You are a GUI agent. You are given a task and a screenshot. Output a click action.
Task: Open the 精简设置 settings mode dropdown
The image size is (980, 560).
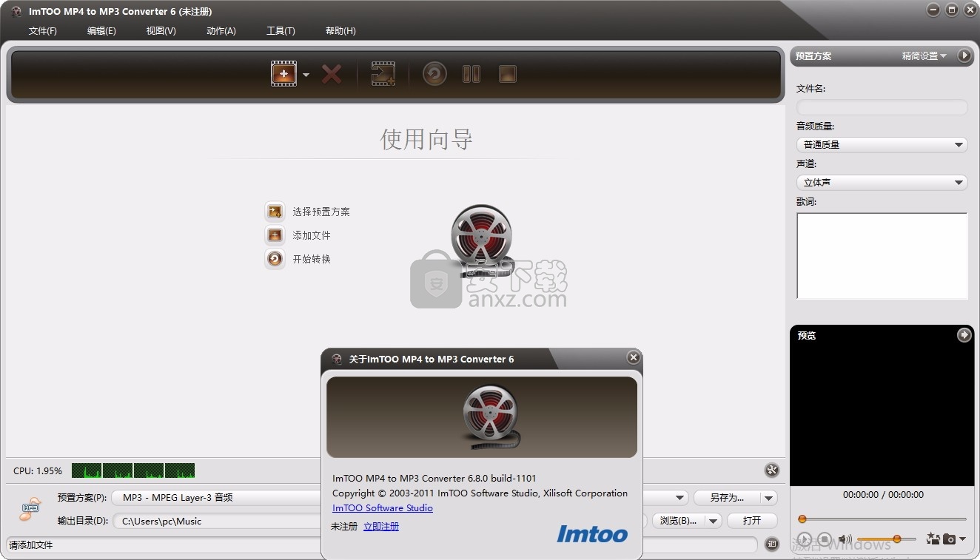[x=924, y=56]
